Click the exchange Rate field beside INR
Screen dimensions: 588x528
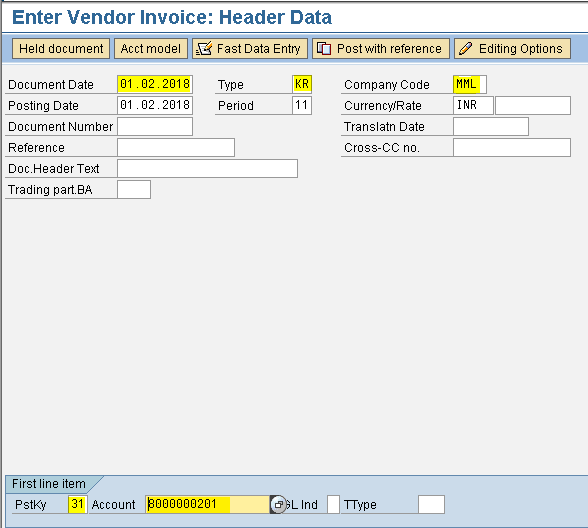(533, 105)
